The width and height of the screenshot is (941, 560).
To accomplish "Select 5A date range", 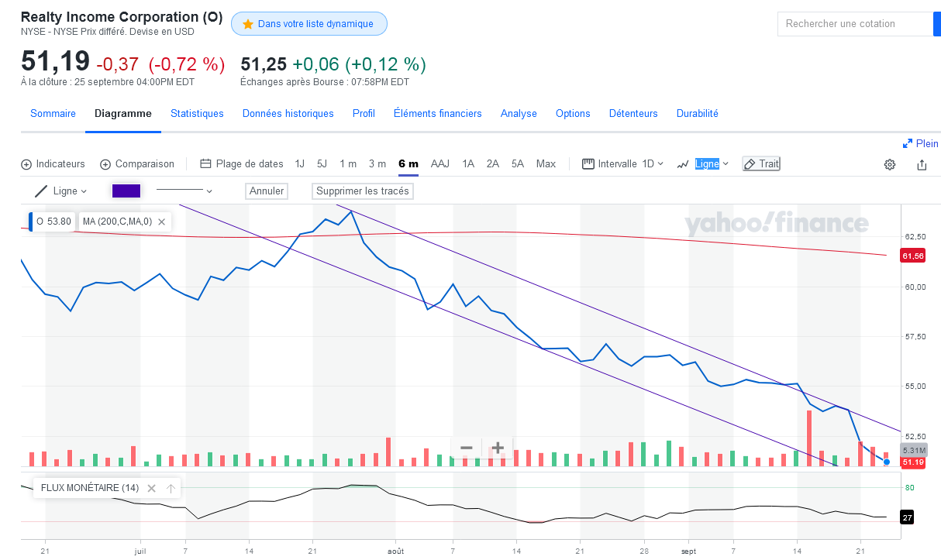I will [x=518, y=164].
